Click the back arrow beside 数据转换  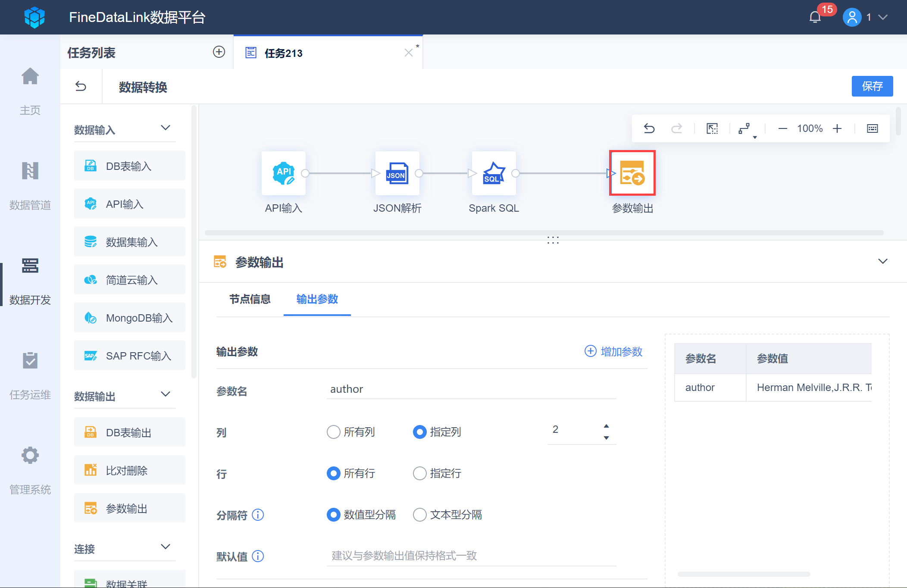tap(81, 87)
